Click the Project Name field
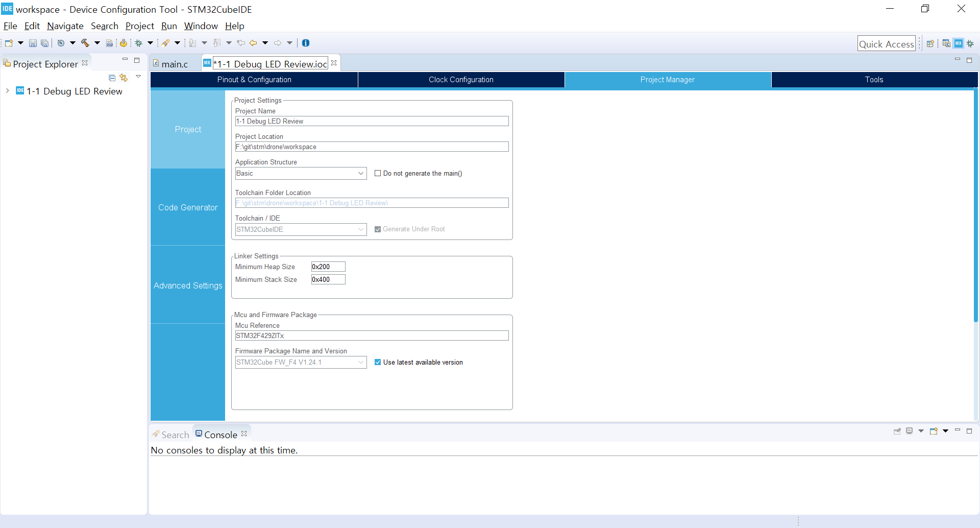This screenshot has width=980, height=528. click(x=372, y=121)
